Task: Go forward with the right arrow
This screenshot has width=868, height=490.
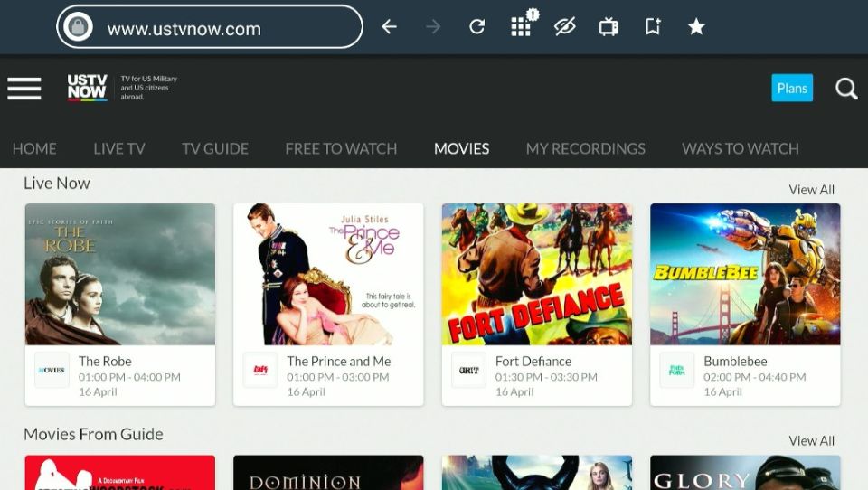Action: (x=433, y=26)
